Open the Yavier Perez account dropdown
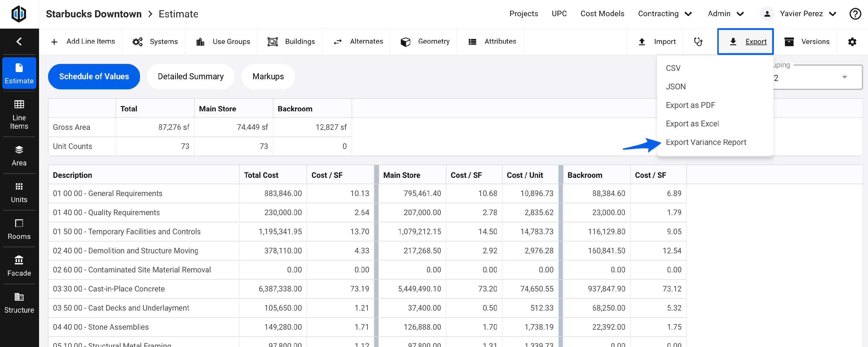Viewport: 868px width, 347px height. pos(799,14)
